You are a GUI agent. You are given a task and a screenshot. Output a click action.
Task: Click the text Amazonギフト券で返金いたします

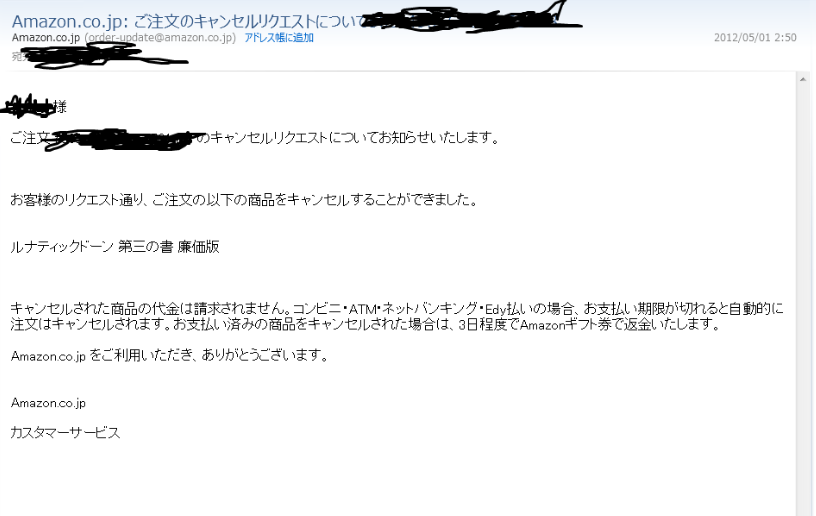[619, 325]
